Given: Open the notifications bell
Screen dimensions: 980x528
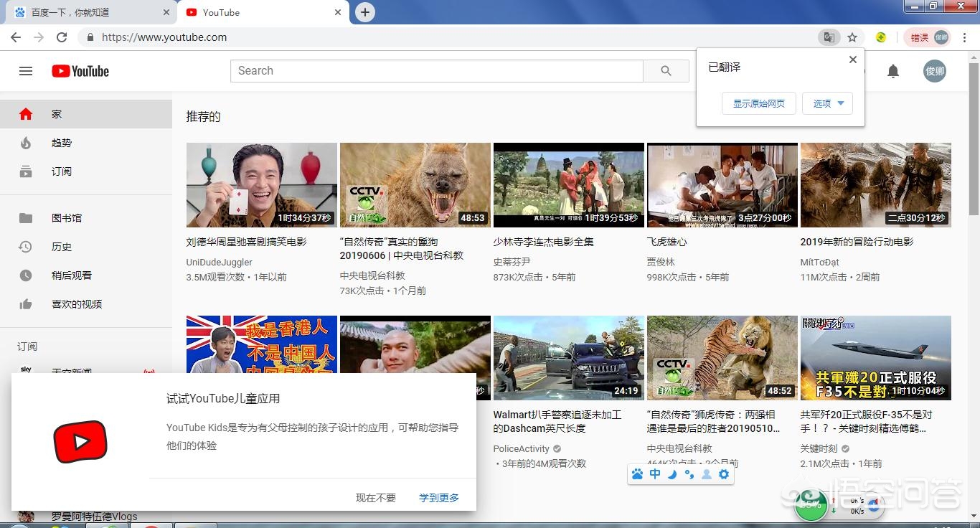Looking at the screenshot, I should tap(893, 71).
